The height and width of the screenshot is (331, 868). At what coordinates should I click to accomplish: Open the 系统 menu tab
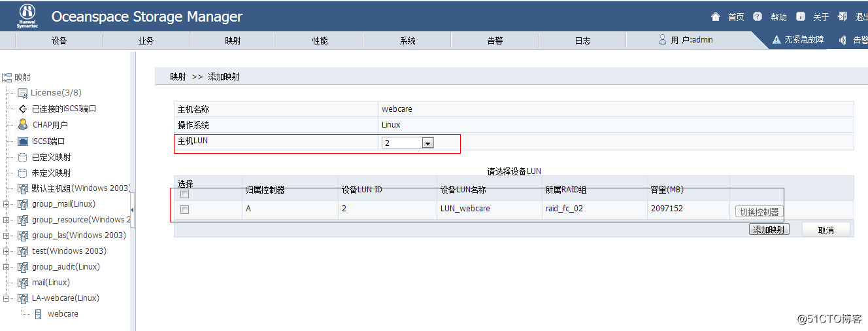(408, 41)
